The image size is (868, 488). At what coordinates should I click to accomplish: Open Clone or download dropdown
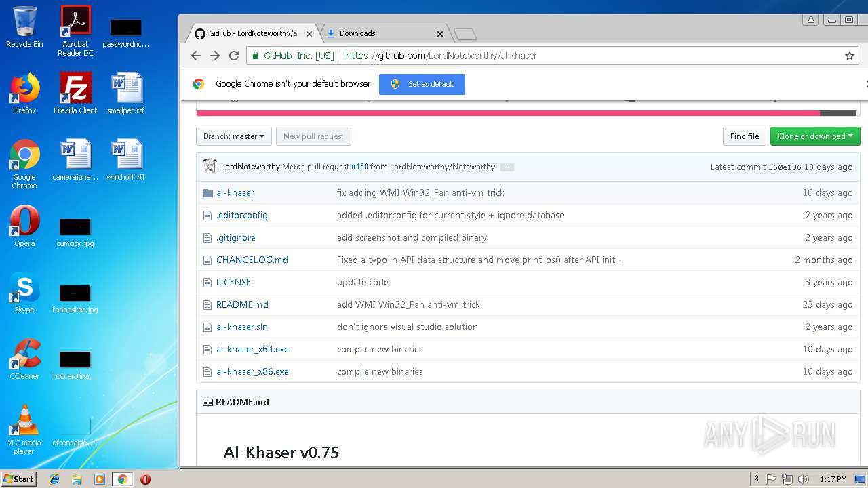[x=815, y=136]
